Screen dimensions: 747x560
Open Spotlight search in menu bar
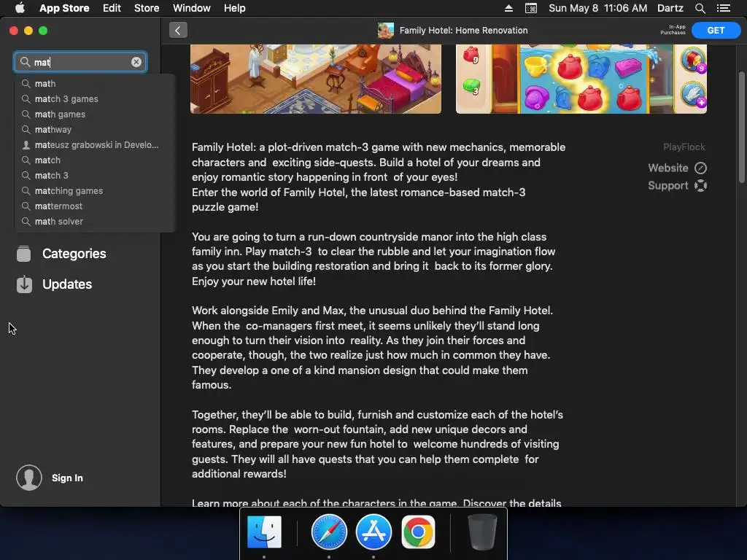(x=700, y=8)
